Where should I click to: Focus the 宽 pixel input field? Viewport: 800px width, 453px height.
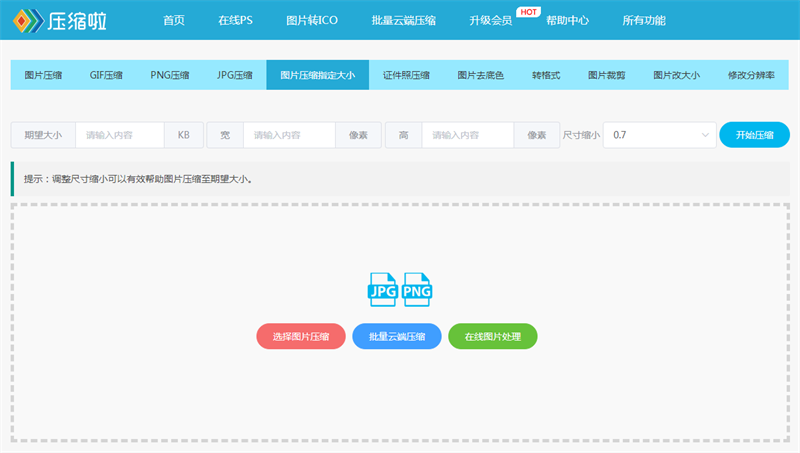click(289, 135)
